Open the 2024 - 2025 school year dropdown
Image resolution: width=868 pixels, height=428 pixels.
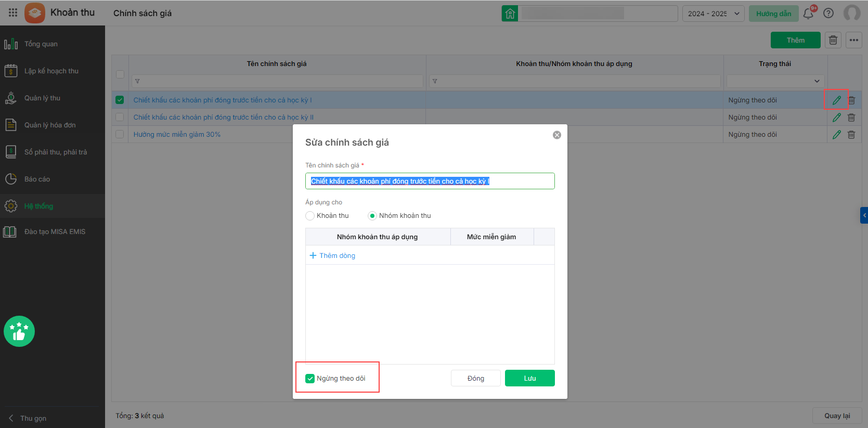tap(713, 14)
